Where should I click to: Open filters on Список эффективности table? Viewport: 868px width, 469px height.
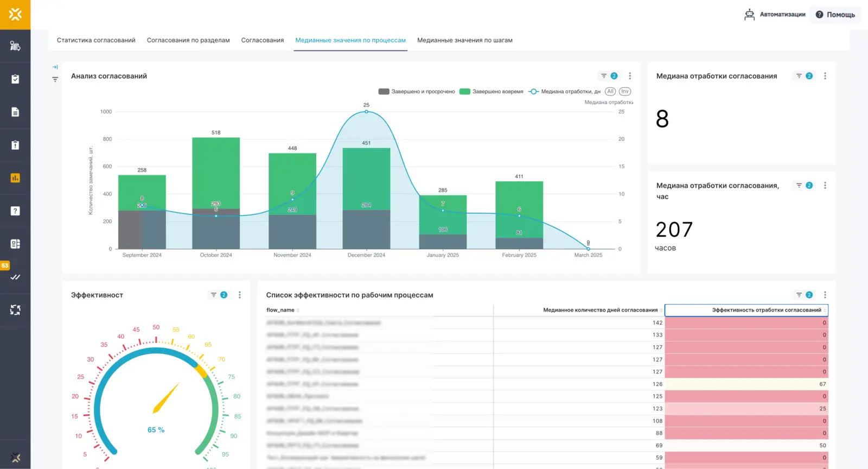pos(799,295)
